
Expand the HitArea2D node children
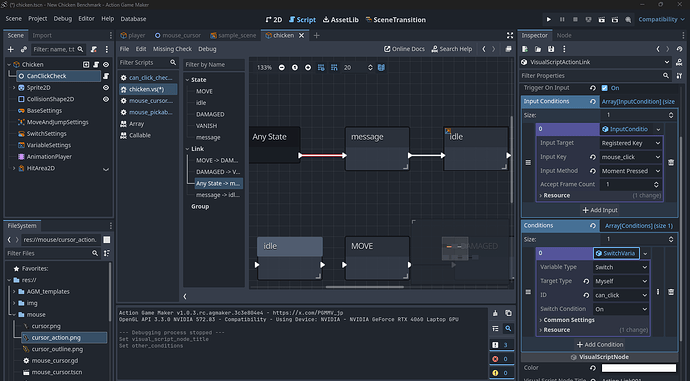[14, 168]
